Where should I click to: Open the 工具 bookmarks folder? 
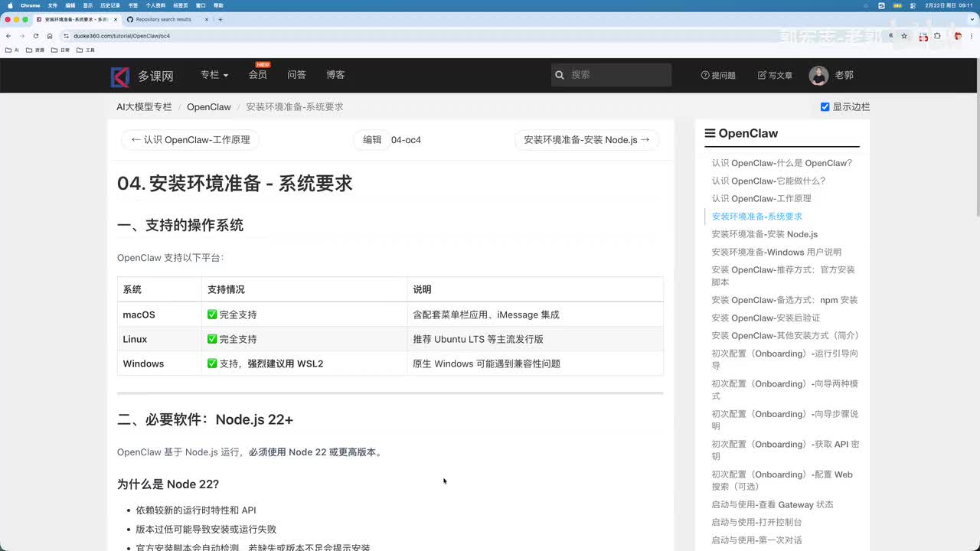[x=85, y=51]
